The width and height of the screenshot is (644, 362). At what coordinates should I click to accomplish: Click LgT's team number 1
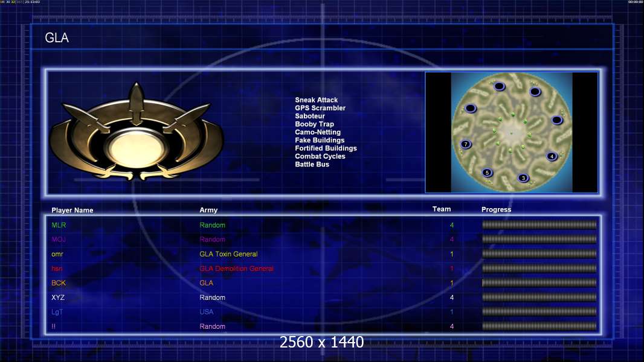452,312
